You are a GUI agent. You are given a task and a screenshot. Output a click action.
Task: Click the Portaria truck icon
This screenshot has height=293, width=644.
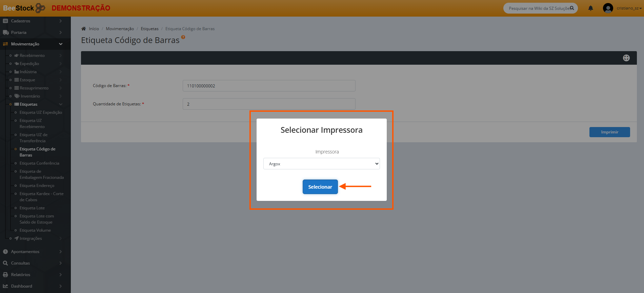[x=6, y=33]
